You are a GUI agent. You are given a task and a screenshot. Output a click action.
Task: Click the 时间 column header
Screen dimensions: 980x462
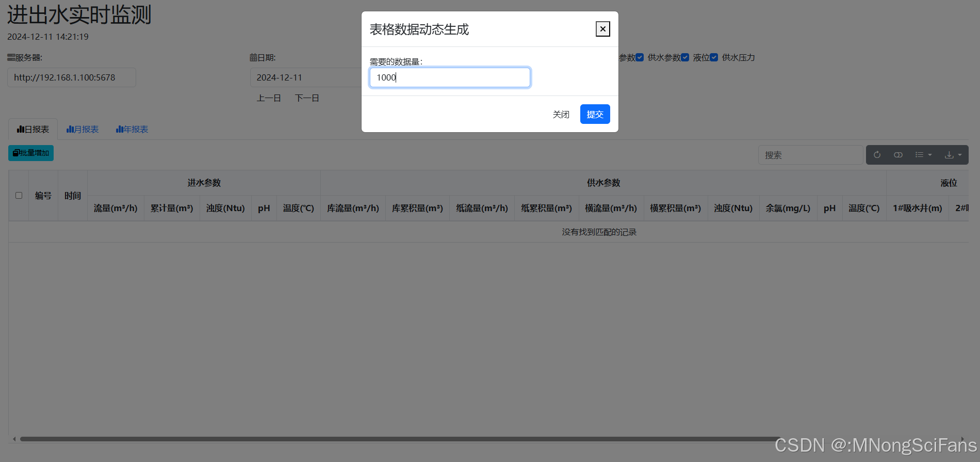pyautogui.click(x=73, y=196)
